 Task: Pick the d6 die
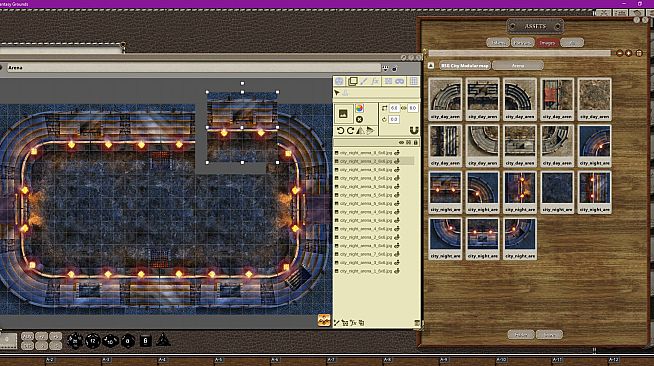tap(145, 341)
